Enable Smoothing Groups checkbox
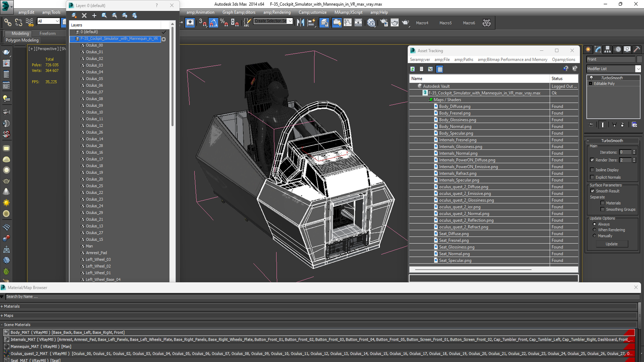644x362 pixels. (602, 209)
